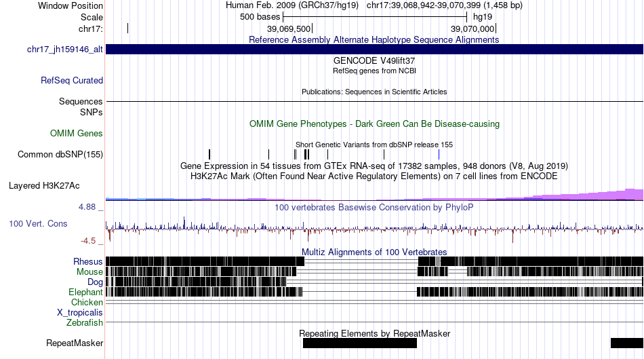Click the PhyloP upper limit value 4.88
Image resolution: width=644 pixels, height=359 pixels.
tap(87, 206)
